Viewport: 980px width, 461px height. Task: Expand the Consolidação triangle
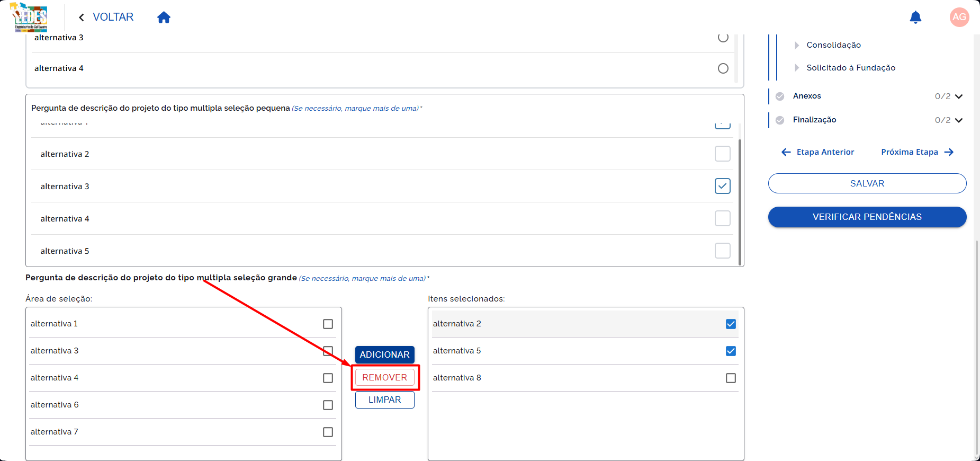797,46
